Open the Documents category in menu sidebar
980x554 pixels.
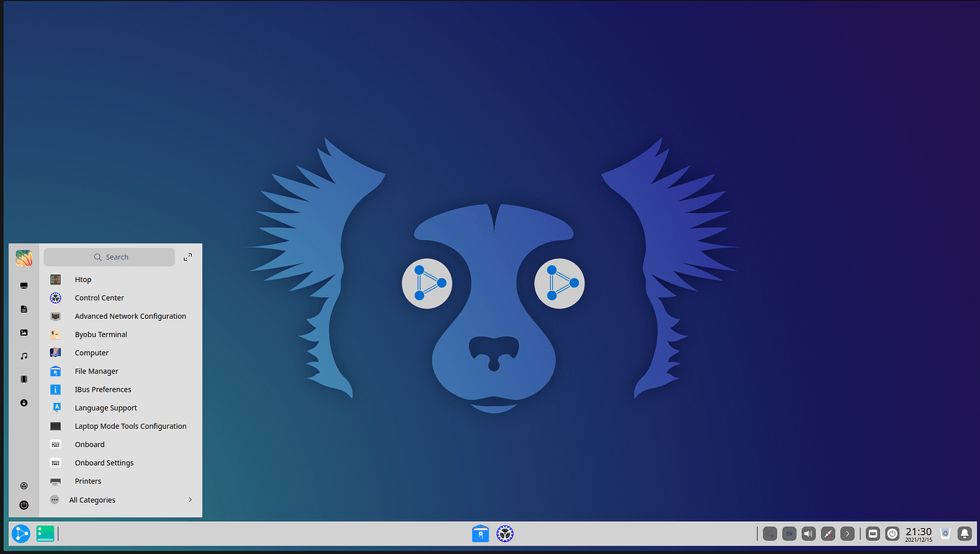[x=23, y=308]
